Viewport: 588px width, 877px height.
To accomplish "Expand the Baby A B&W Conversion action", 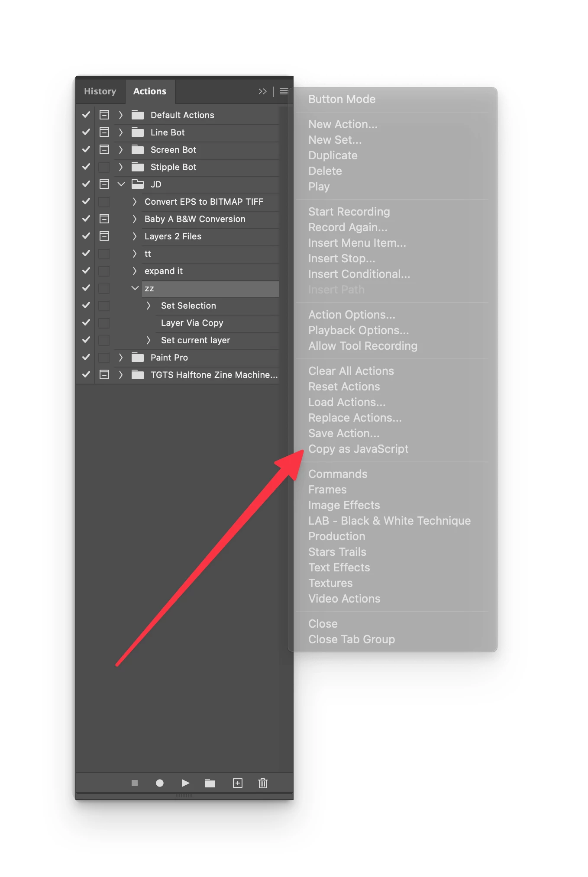I will click(x=135, y=219).
